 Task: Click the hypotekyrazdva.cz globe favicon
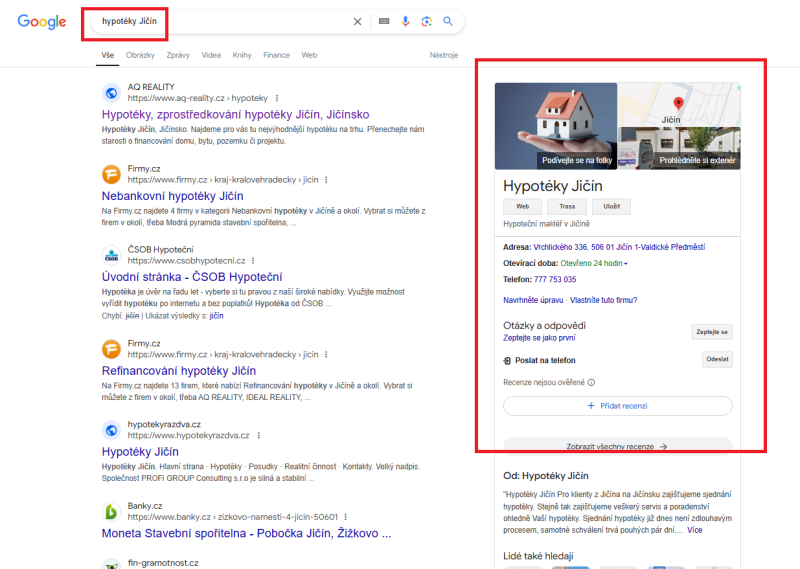[x=111, y=430]
